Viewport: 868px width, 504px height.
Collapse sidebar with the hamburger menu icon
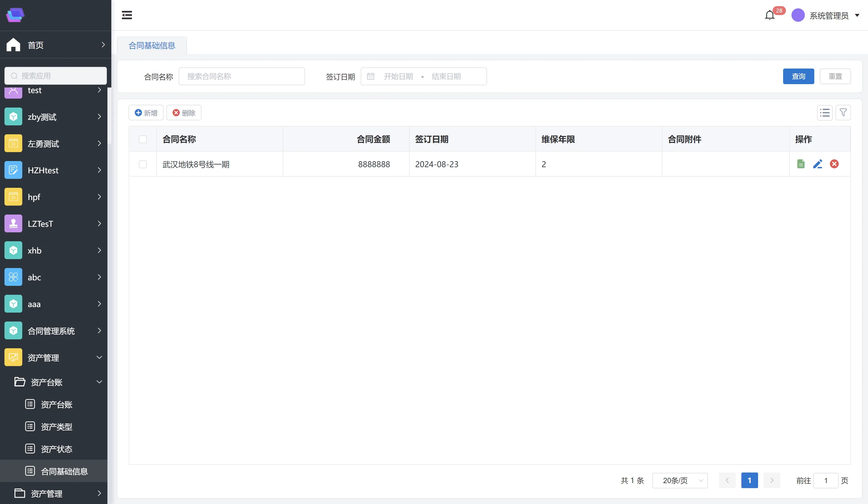click(127, 15)
